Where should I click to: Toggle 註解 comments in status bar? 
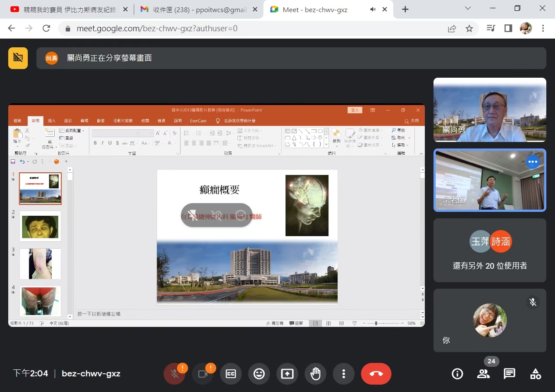tap(296, 323)
